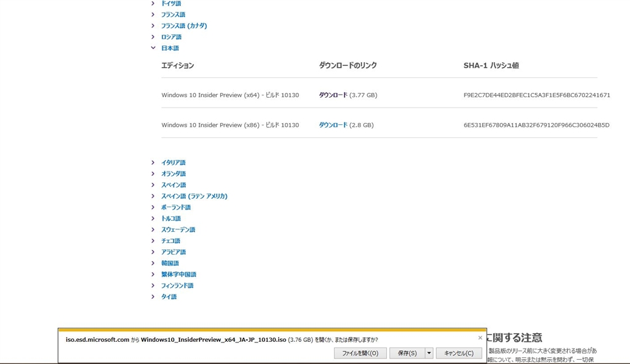Open the スウェーデン語 language link
Viewport: 630px width, 364px height.
[178, 230]
